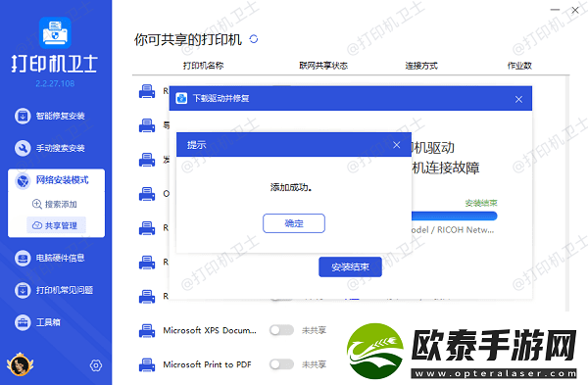This screenshot has height=385, width=588.
Task: Open the 共享管理 sub-item
Action: click(x=56, y=225)
